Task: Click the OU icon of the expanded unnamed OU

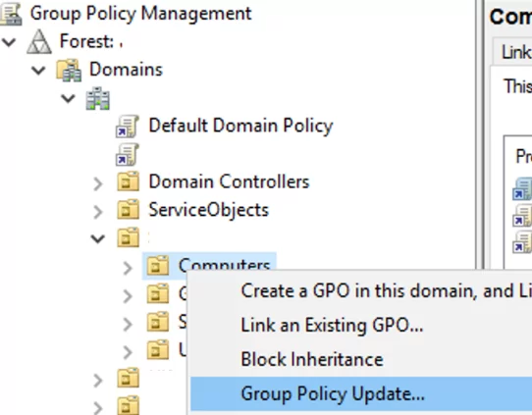Action: click(x=129, y=237)
